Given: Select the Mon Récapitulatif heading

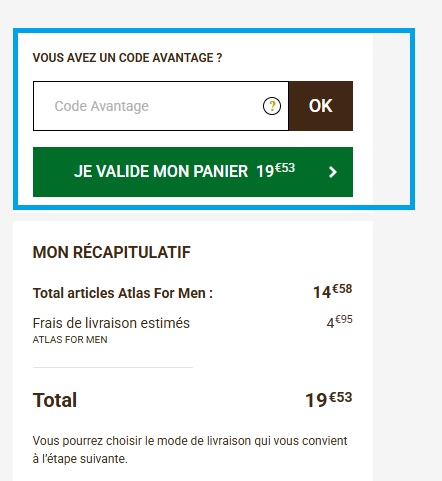Looking at the screenshot, I should point(112,252).
